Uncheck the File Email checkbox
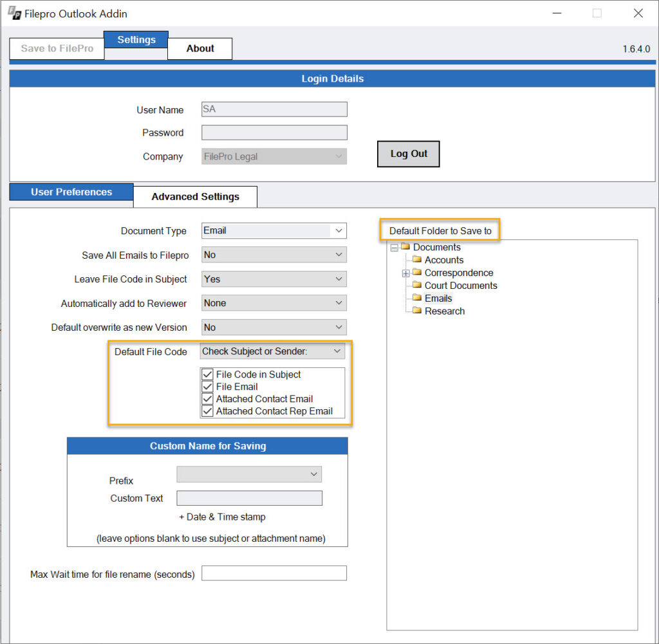The image size is (659, 644). pos(207,386)
